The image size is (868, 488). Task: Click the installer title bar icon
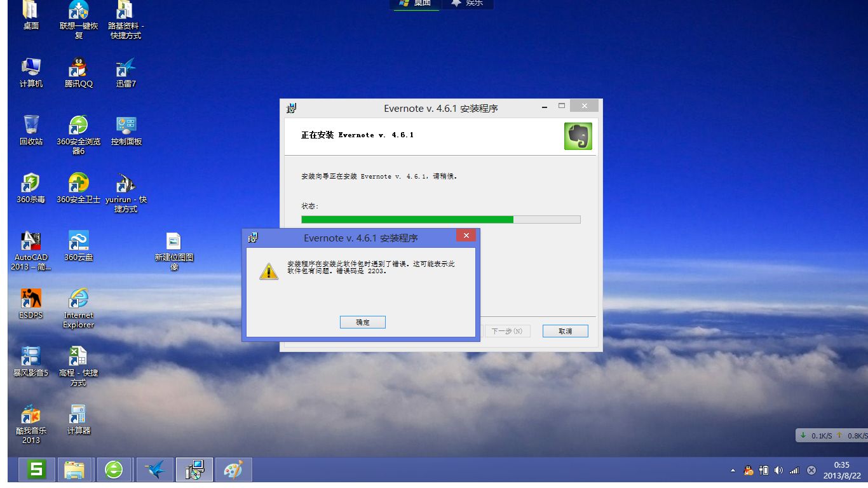(291, 108)
